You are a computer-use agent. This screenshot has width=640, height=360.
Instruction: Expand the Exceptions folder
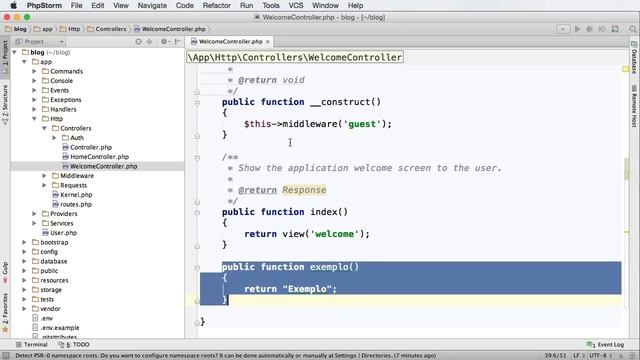tap(34, 100)
